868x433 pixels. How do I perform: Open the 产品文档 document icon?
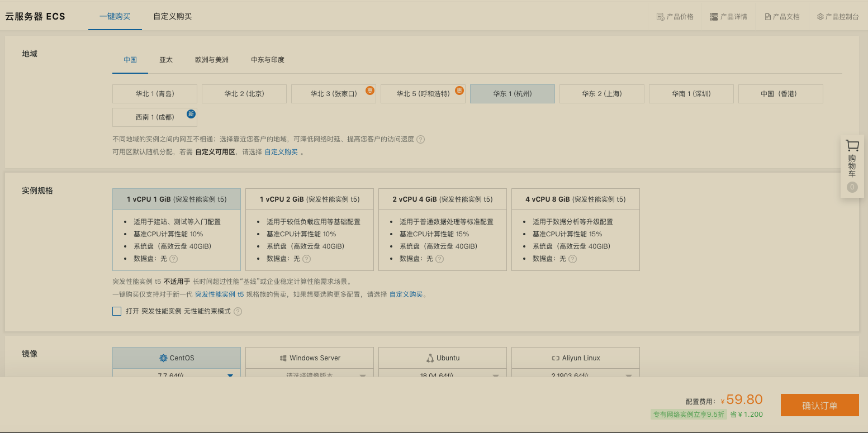coord(768,17)
